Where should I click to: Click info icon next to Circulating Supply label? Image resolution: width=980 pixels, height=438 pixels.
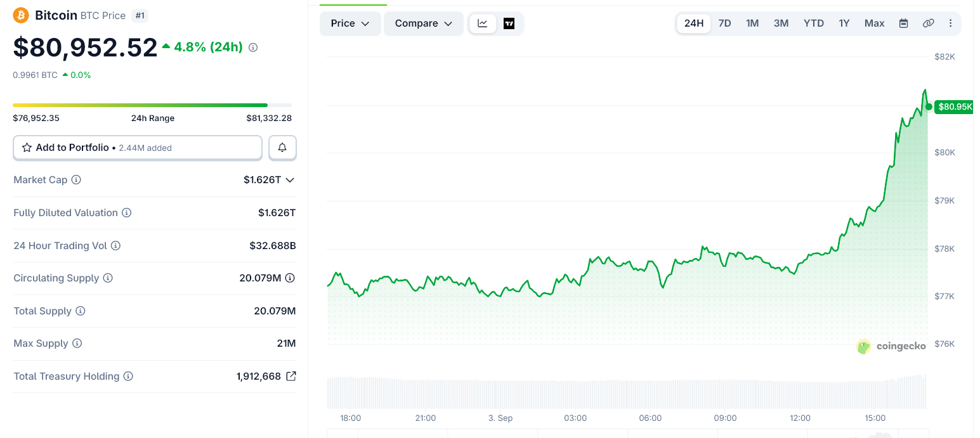[108, 278]
